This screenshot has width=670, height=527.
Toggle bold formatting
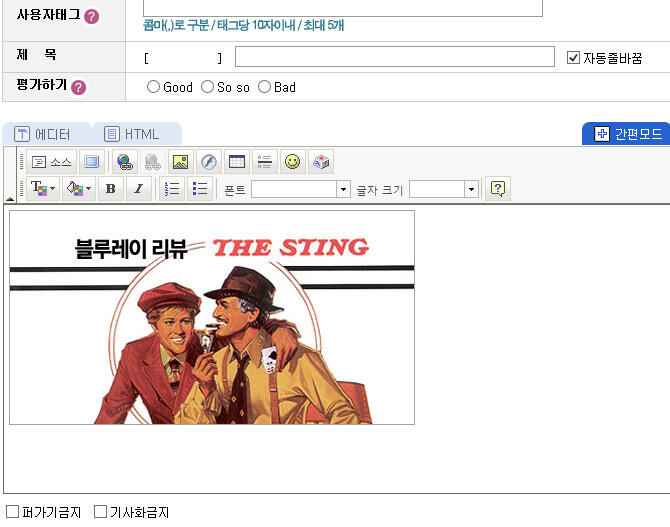click(111, 188)
